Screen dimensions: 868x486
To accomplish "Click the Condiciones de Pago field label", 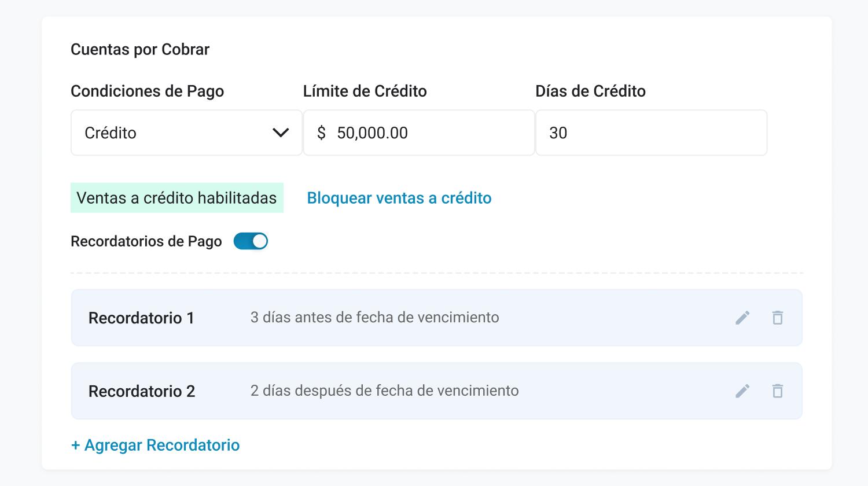I will [x=147, y=91].
